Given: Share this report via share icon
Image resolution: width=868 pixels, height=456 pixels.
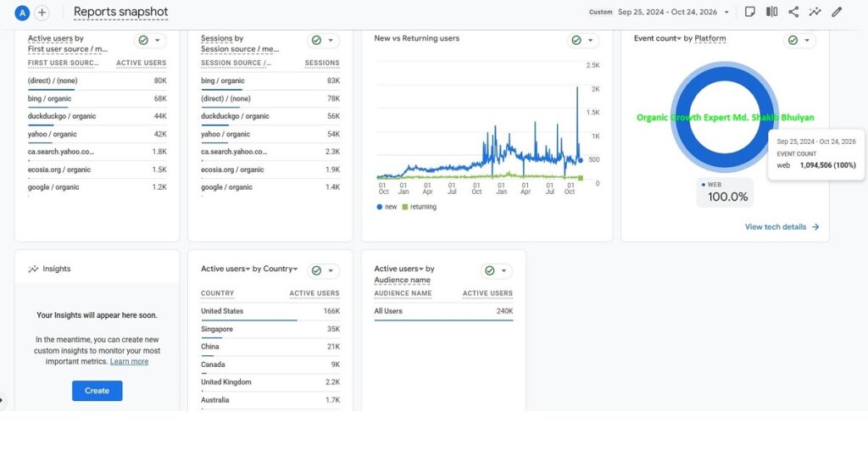Looking at the screenshot, I should click(793, 12).
